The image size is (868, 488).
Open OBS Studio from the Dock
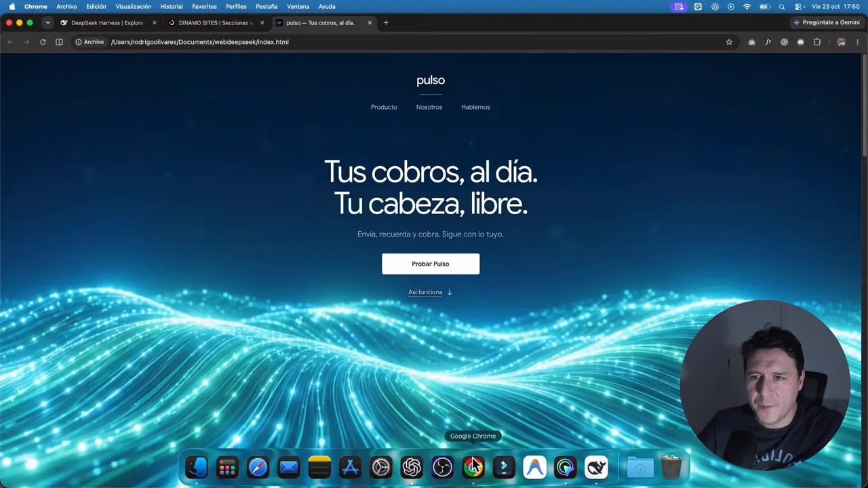pos(442,467)
